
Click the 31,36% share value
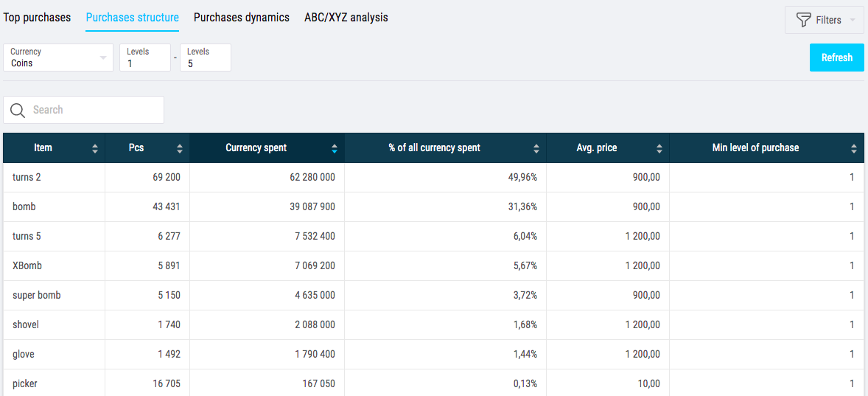(524, 206)
